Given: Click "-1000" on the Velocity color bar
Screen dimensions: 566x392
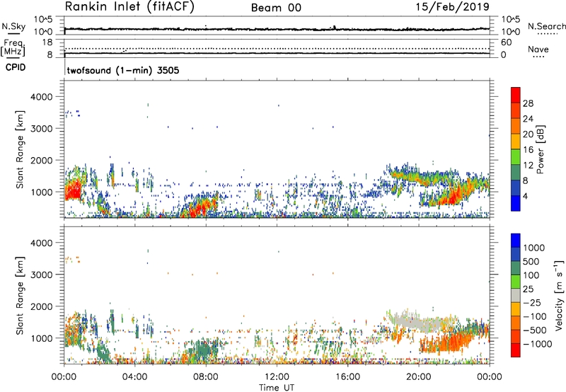Looking at the screenshot, I should coord(537,344).
